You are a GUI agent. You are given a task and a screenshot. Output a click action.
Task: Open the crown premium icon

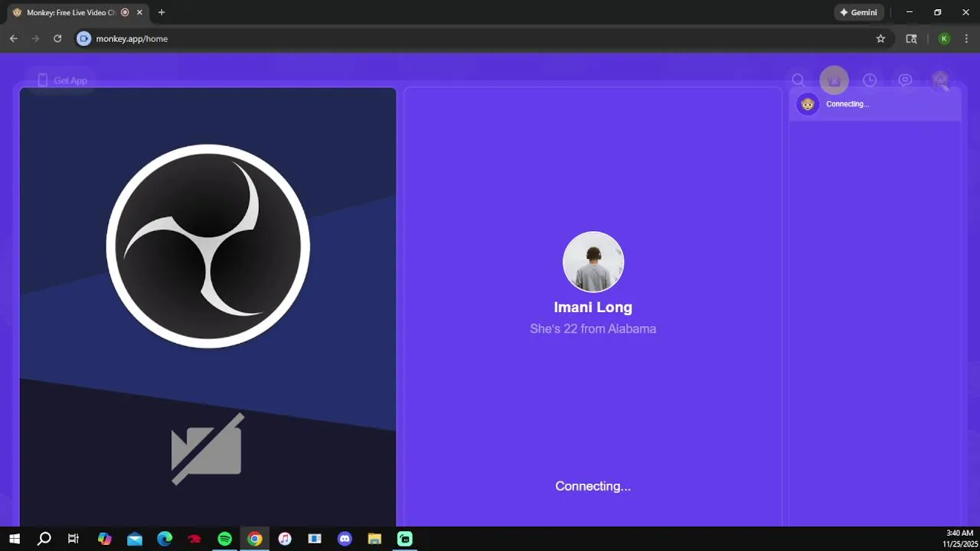[834, 80]
